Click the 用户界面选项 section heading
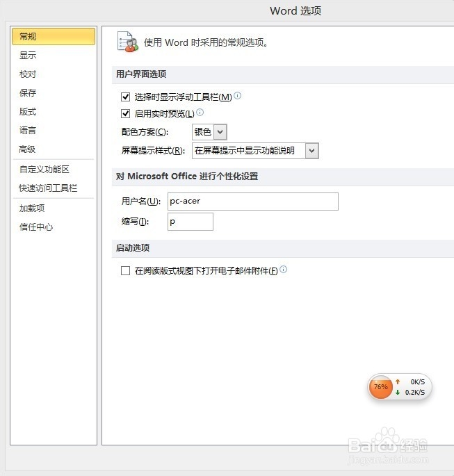 (141, 74)
